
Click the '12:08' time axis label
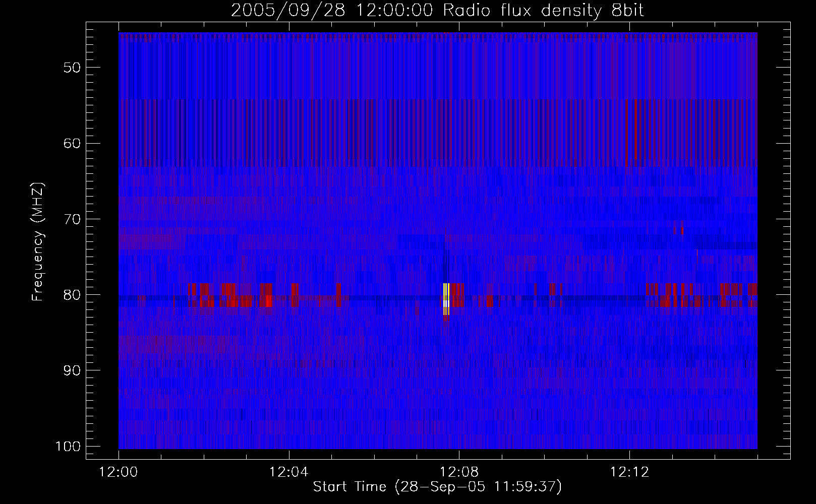pos(459,472)
